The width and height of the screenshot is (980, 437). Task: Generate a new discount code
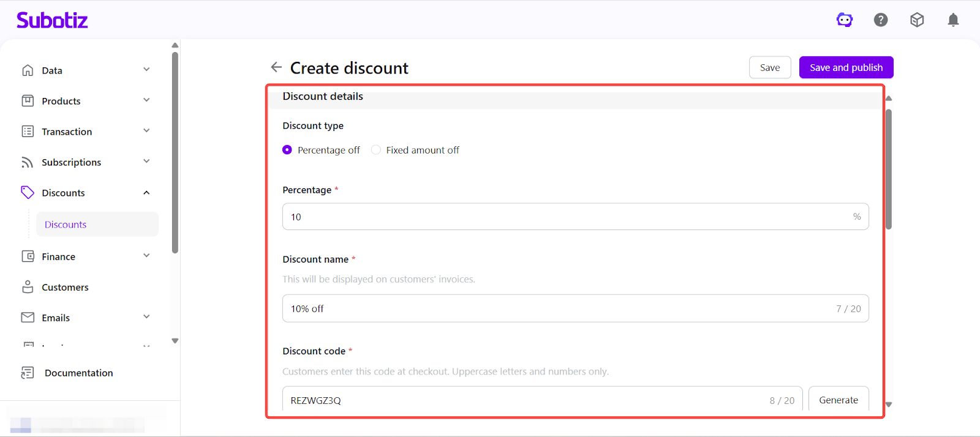point(838,400)
